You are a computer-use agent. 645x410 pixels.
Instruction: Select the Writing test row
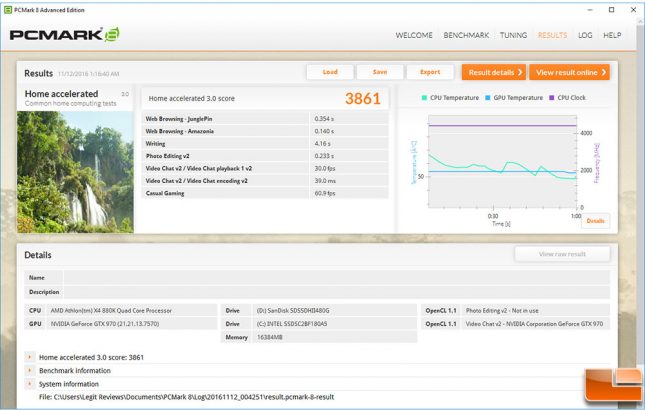(265, 144)
